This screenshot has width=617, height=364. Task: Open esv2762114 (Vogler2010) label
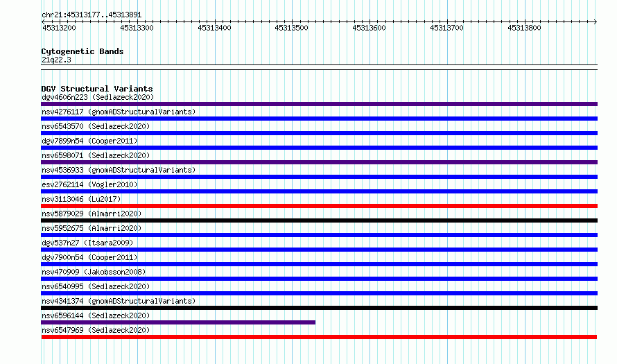coord(89,184)
